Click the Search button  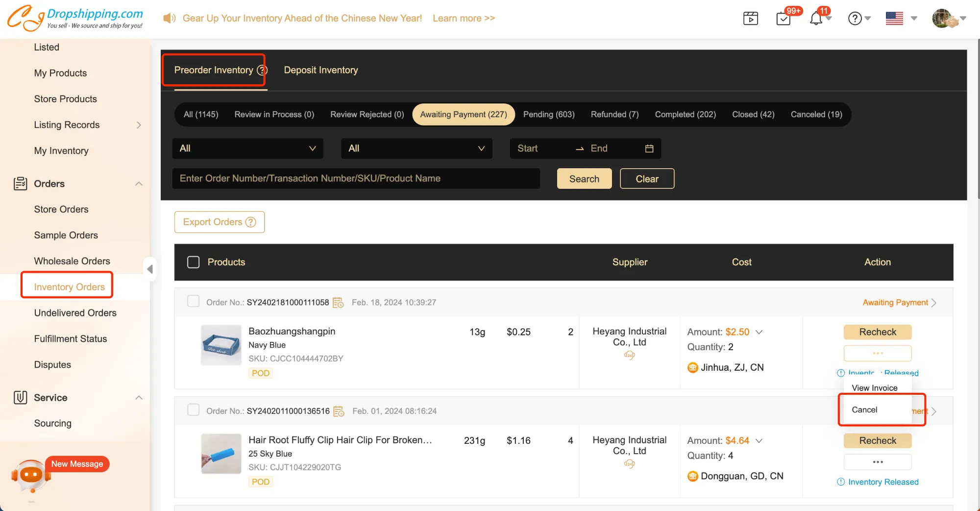pos(584,179)
